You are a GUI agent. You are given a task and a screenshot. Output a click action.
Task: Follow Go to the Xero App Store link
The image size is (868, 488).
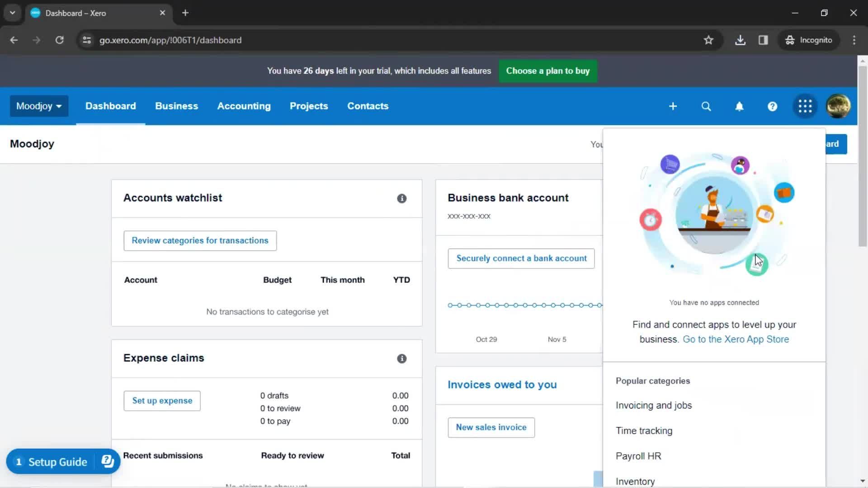tap(736, 339)
